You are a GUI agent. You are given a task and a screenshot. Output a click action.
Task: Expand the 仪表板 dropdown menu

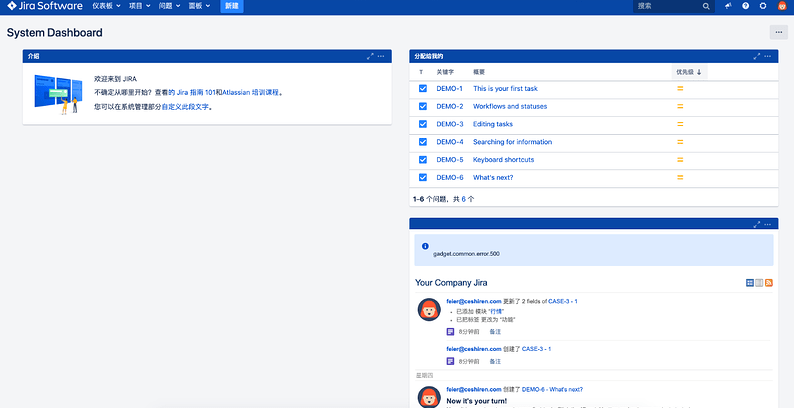[106, 6]
